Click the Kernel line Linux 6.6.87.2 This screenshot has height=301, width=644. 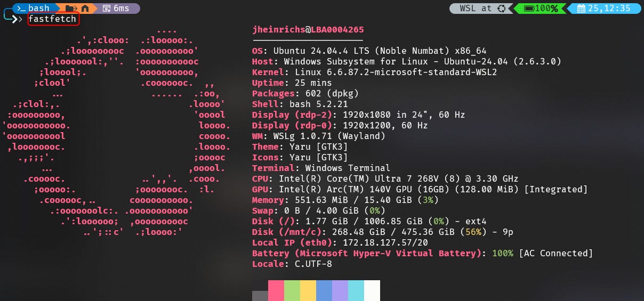[374, 72]
